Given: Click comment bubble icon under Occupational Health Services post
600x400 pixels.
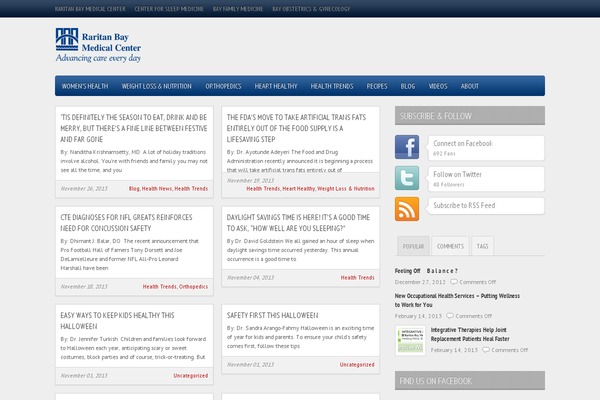Looking at the screenshot, I should pos(450,316).
